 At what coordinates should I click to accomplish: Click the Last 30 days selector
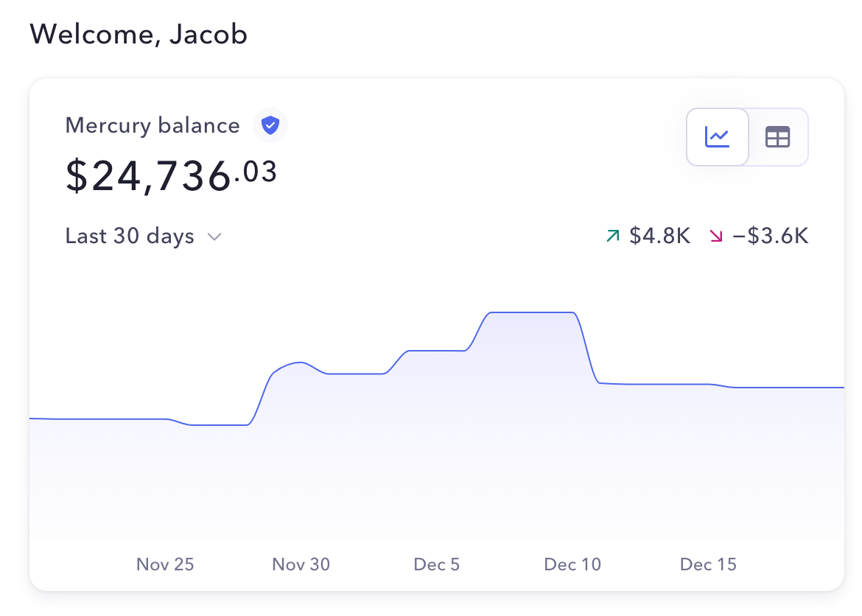[129, 236]
